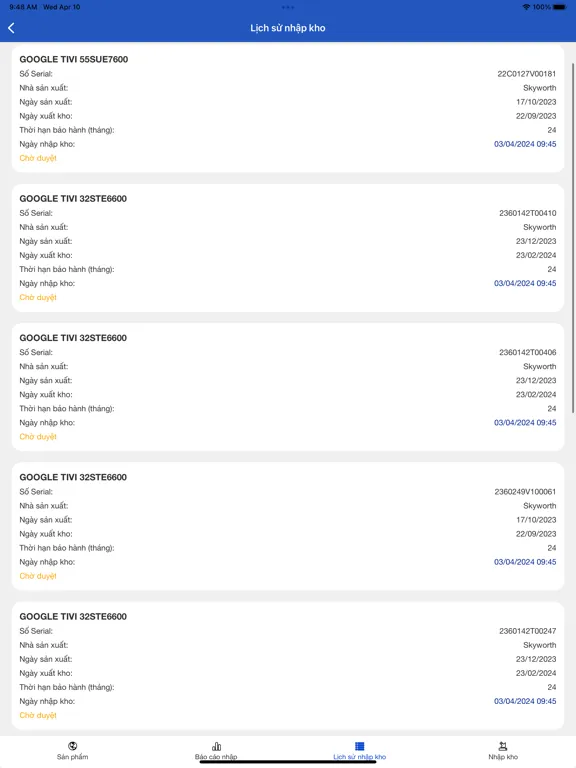This screenshot has width=576, height=768.
Task: Tap the serial 22C0127V00181 value
Action: click(x=527, y=73)
